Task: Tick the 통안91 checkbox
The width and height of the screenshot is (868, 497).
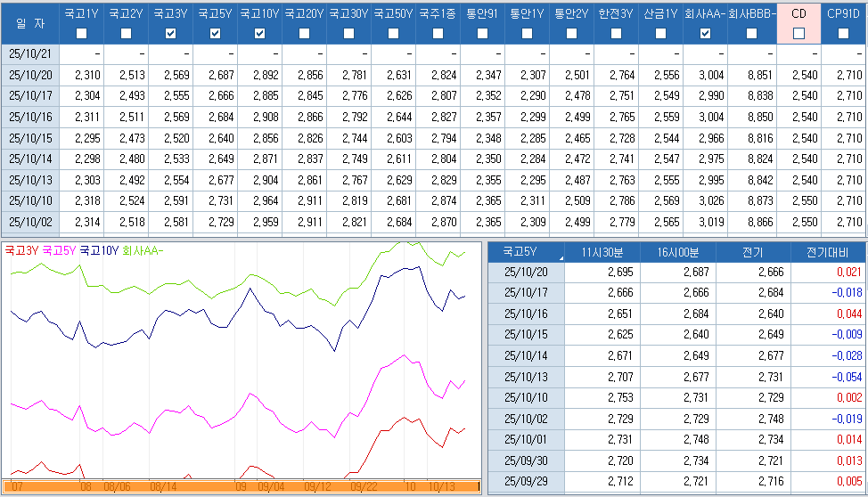Action: pos(483,33)
